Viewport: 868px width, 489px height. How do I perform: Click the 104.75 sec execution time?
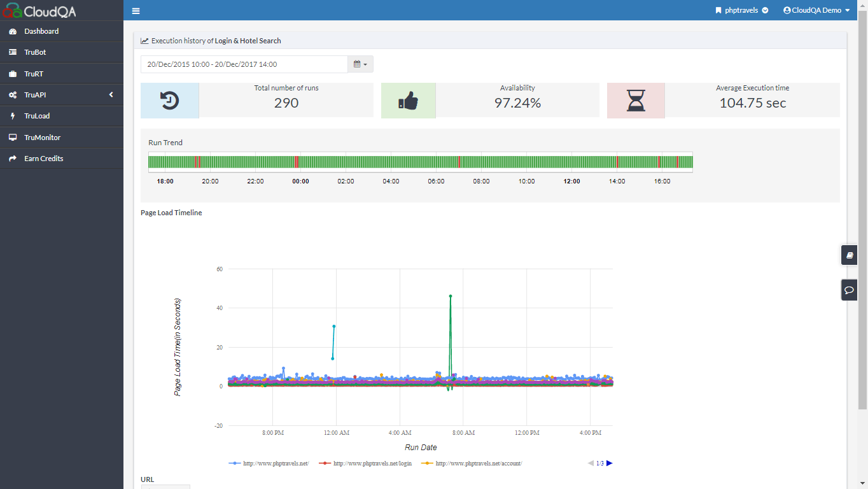pos(753,103)
